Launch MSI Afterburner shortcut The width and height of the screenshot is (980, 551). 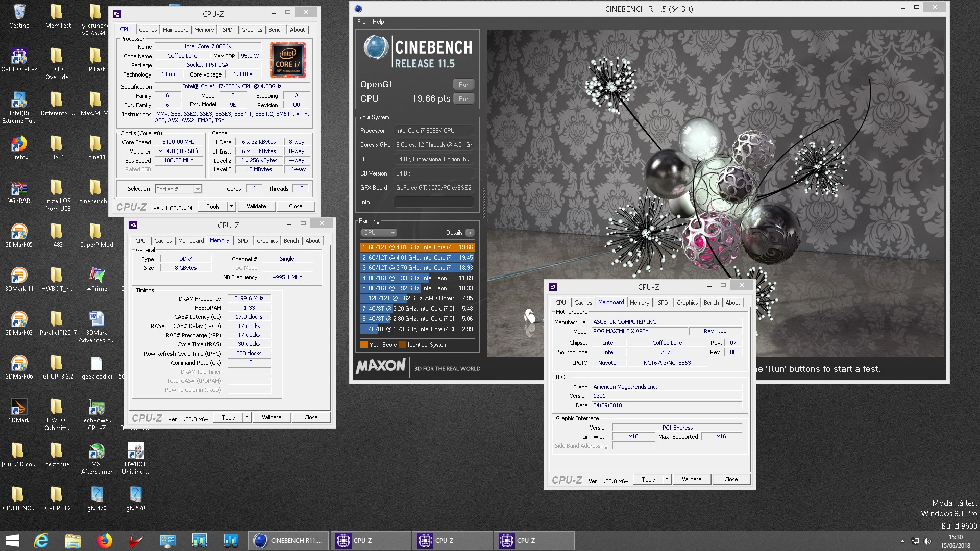tap(96, 458)
